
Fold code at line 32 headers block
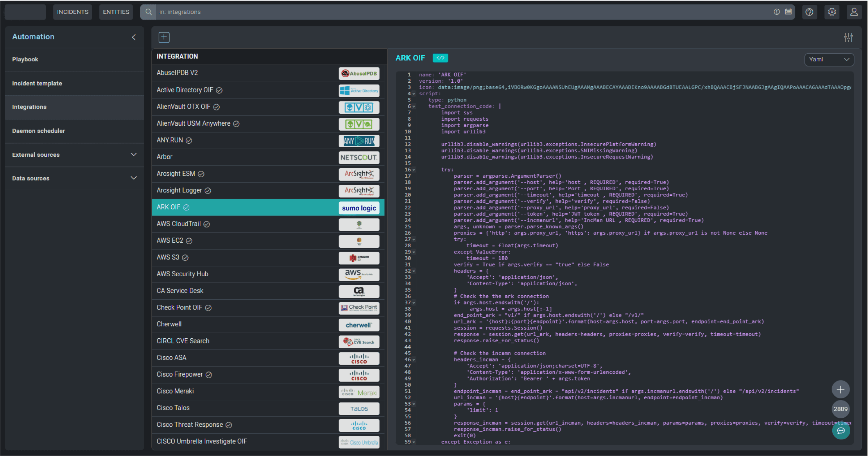click(x=414, y=271)
